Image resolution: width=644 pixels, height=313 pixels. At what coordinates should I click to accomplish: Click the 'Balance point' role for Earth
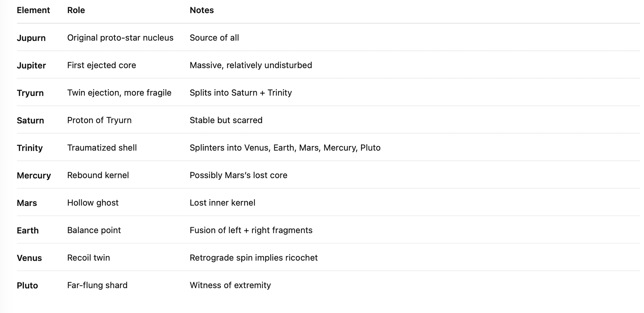[x=94, y=230]
